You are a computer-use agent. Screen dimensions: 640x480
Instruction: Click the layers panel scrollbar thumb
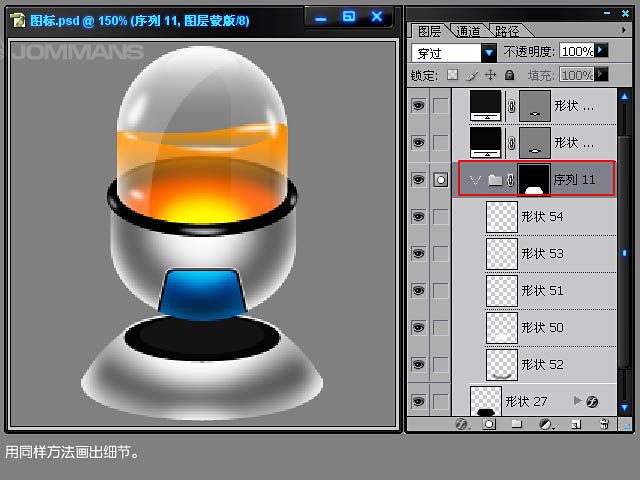(624, 253)
